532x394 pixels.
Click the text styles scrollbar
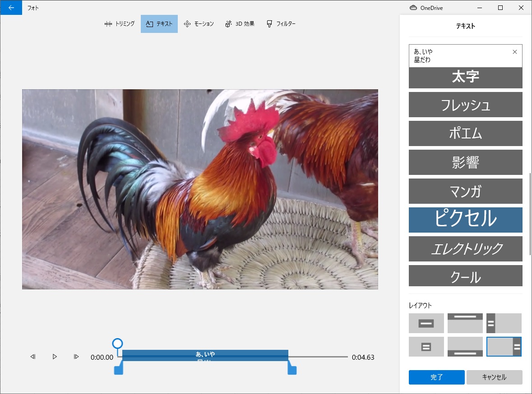coord(530,214)
